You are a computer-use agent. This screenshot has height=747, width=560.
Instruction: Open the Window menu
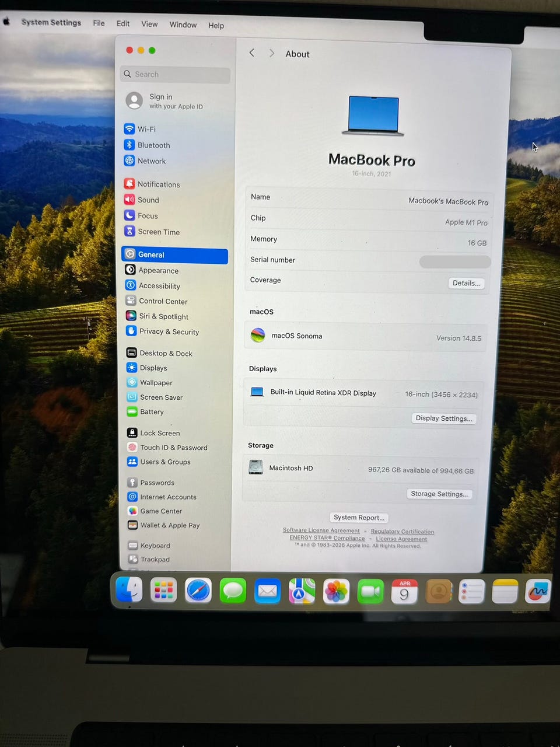coord(183,25)
